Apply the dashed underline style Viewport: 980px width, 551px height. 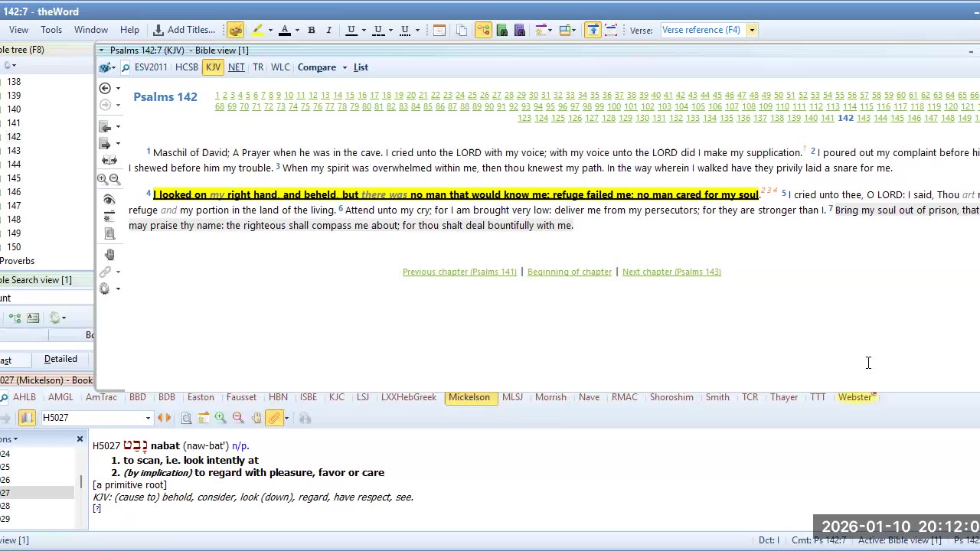pyautogui.click(x=378, y=30)
